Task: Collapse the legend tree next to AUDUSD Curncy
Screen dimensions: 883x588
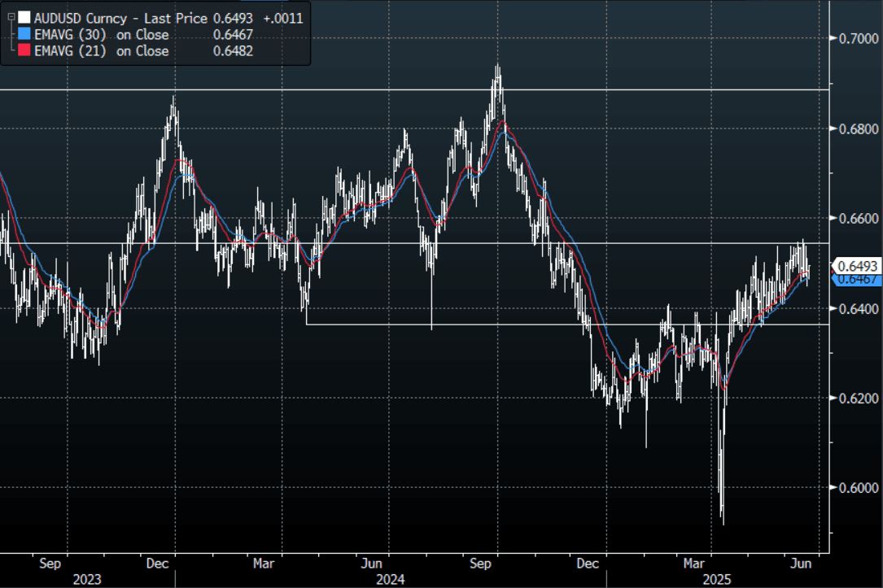Action: click(x=10, y=15)
